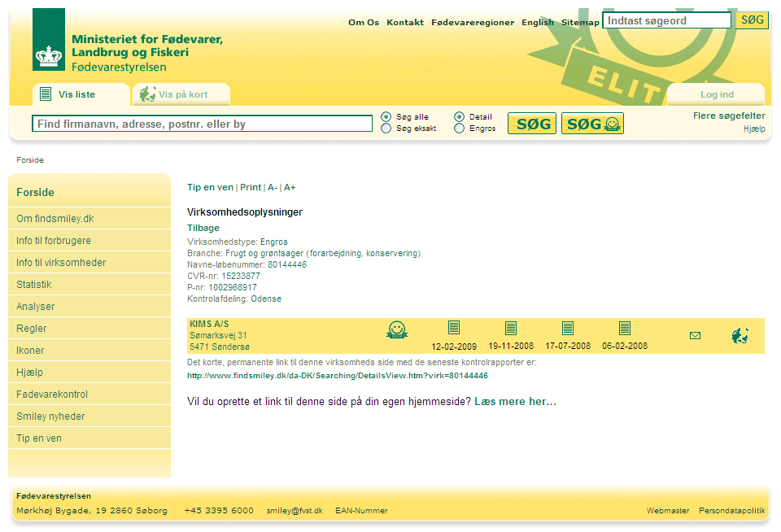Click the small SØG button beside the top search box
This screenshot has width=781, height=532.
pos(752,20)
